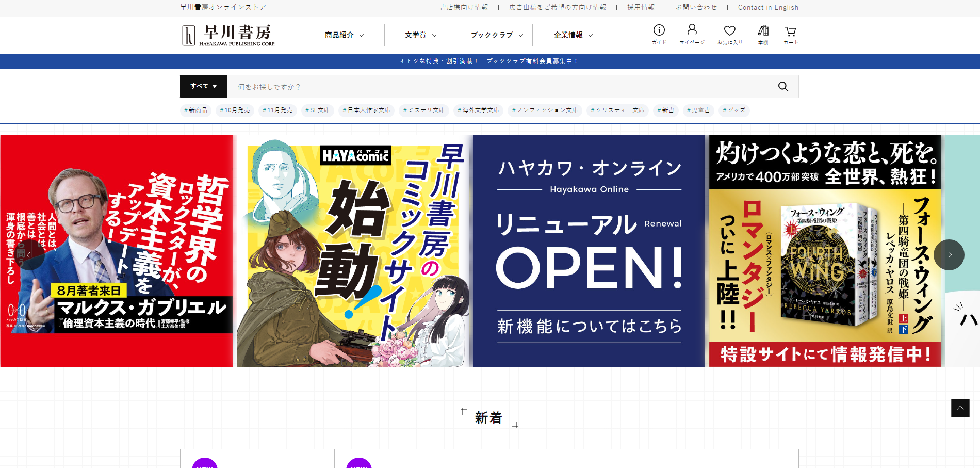Open the 本棚 bookshelf icon
The width and height of the screenshot is (980, 468).
tap(763, 34)
